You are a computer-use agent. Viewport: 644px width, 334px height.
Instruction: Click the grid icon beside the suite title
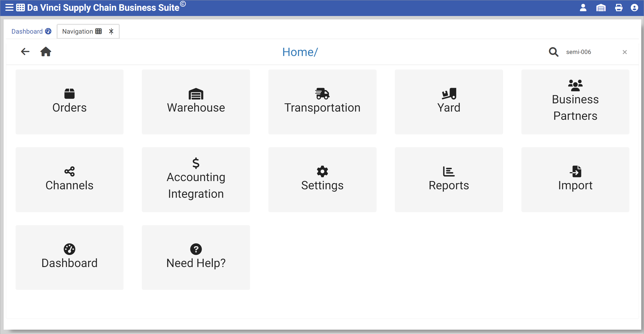21,8
